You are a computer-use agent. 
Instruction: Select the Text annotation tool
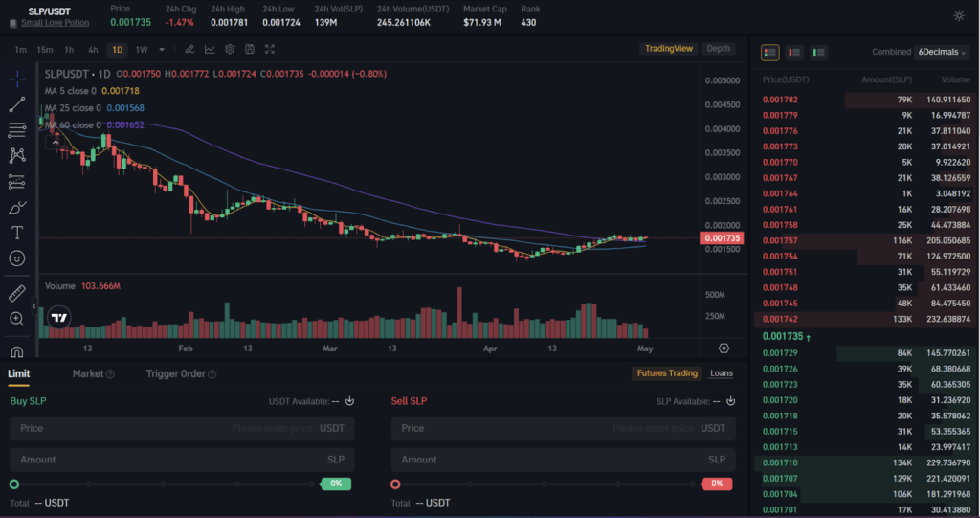pos(17,233)
